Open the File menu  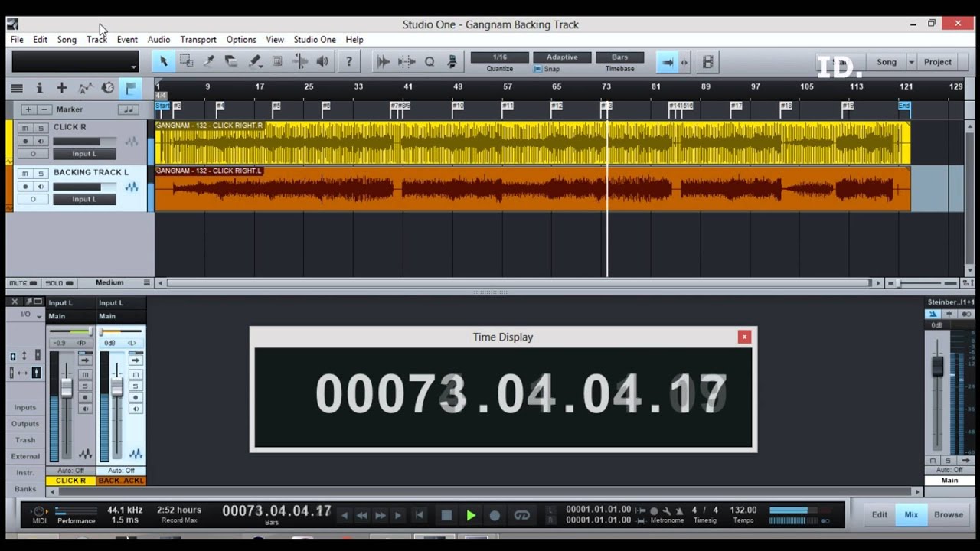pyautogui.click(x=17, y=40)
